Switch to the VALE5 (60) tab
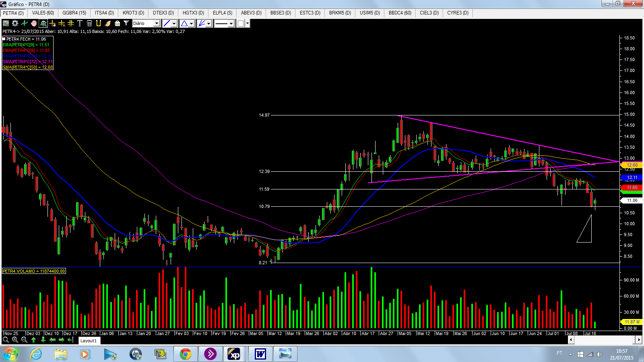Viewport: 644px width, 362px height. tap(43, 13)
